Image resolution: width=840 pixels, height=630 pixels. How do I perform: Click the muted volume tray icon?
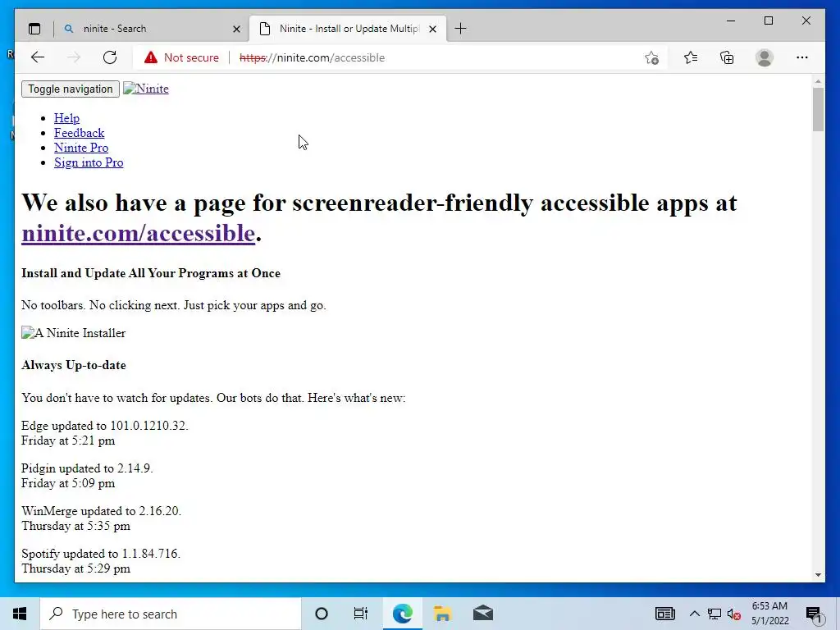(x=734, y=614)
